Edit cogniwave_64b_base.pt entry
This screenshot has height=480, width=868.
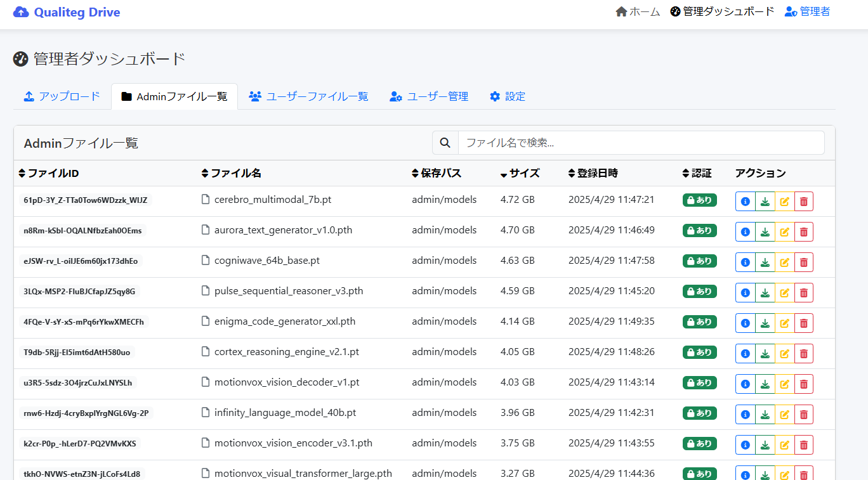click(784, 263)
